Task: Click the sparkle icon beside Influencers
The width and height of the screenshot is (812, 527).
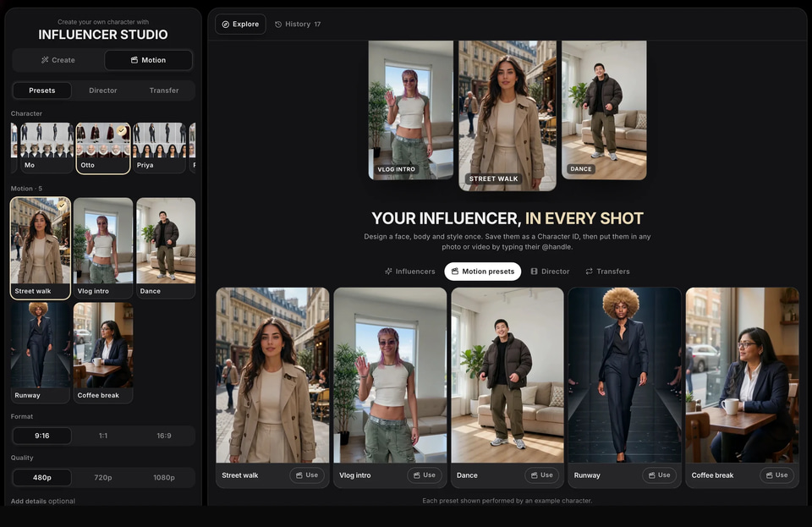Action: 388,272
